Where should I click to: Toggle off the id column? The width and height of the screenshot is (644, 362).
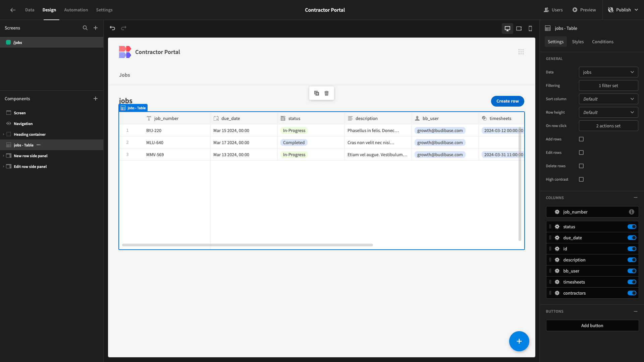click(632, 249)
